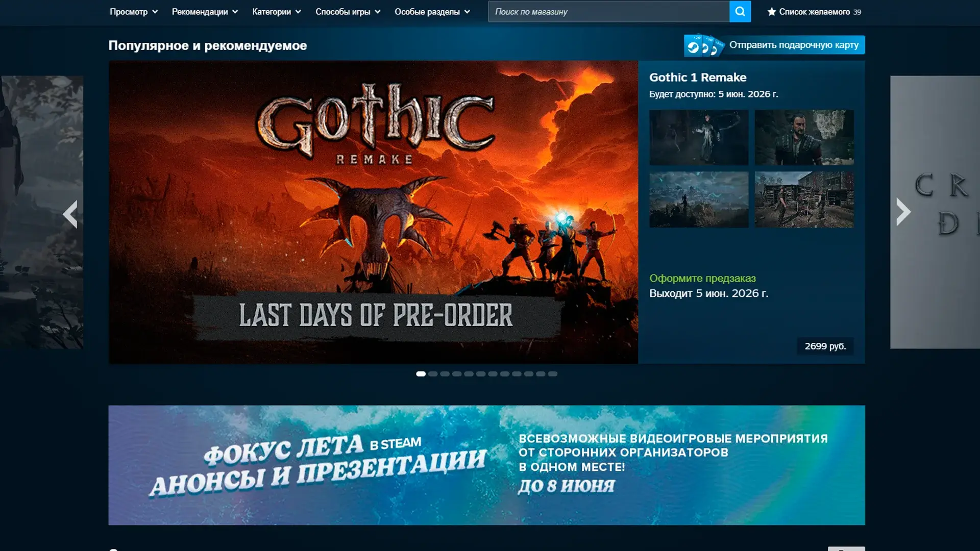View Gothic screenshot of bearded man
Viewport: 980px width, 551px height.
804,137
